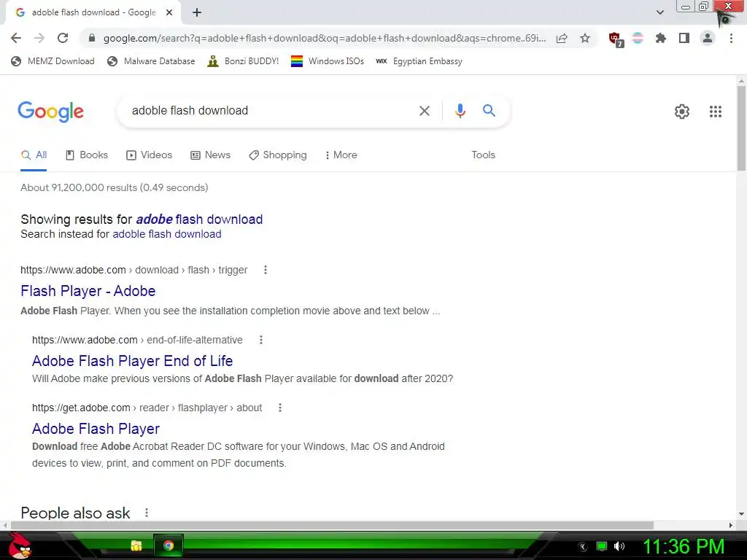Open options for adobe.com trigger result
This screenshot has width=747, height=560.
[x=266, y=270]
